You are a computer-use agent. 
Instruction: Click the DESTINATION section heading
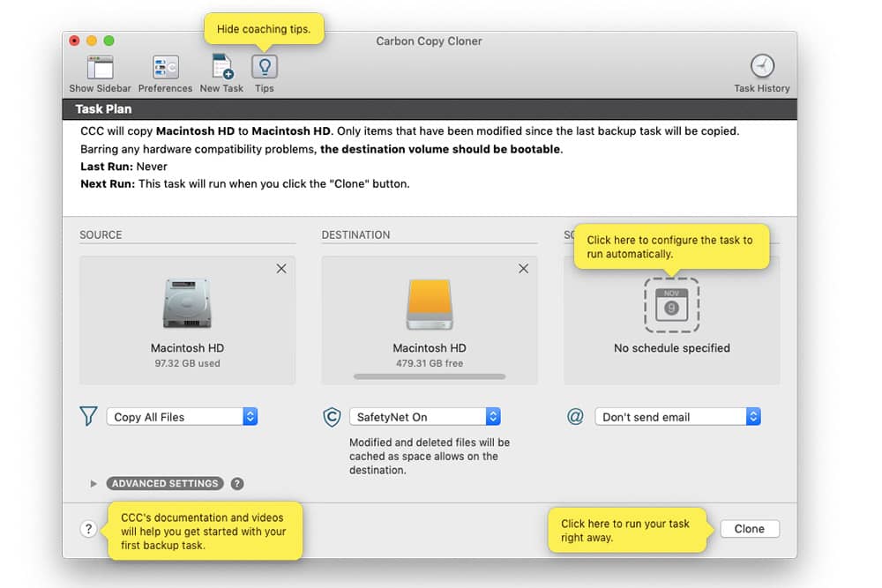click(x=356, y=235)
